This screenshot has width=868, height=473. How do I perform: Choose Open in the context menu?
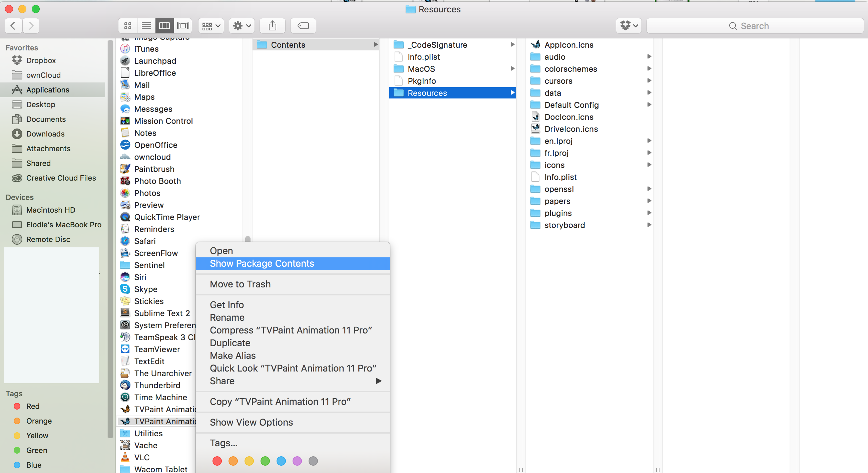pyautogui.click(x=293, y=251)
